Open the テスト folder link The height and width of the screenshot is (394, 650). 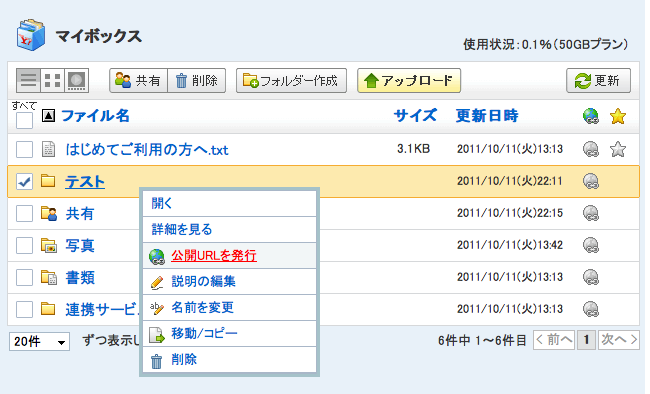point(85,182)
